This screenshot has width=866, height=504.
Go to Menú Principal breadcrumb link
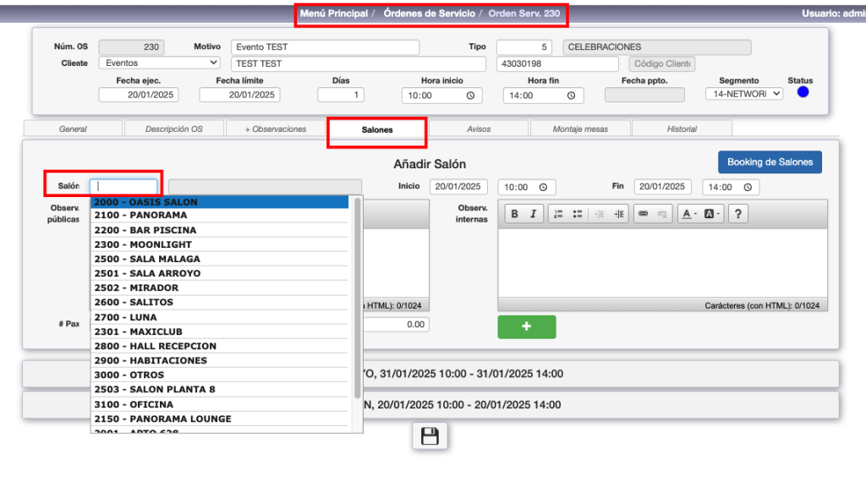click(x=334, y=14)
